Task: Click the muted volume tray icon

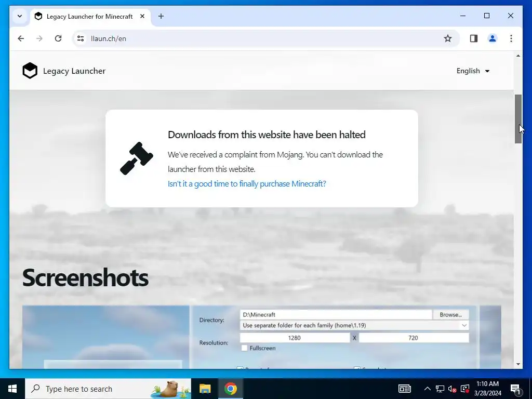Action: [x=452, y=389]
